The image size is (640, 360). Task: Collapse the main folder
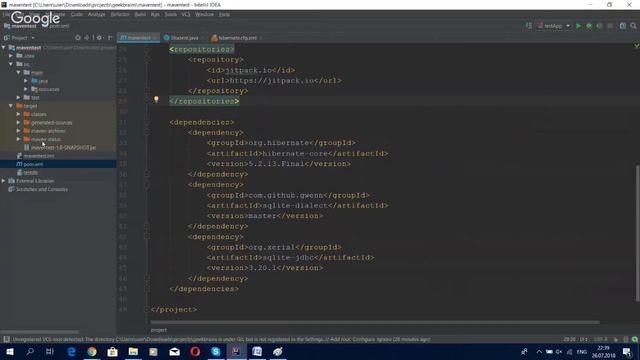tap(18, 72)
